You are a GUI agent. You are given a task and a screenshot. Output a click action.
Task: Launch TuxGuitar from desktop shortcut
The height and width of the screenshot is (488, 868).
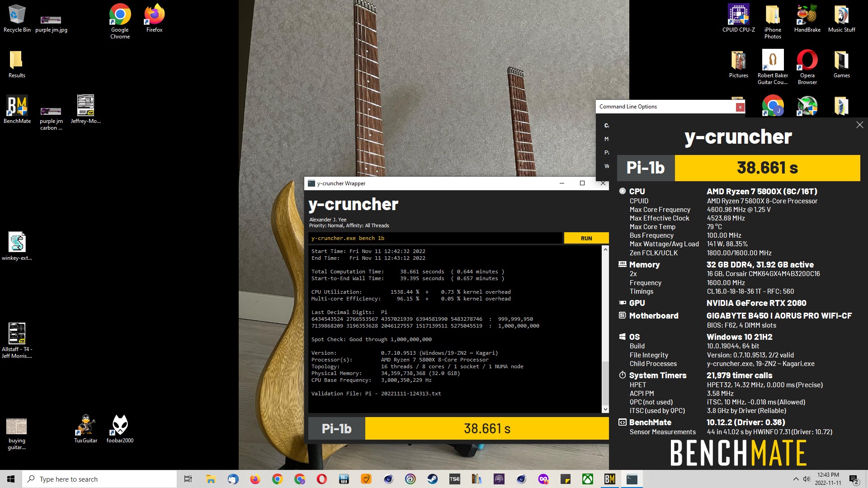point(85,429)
